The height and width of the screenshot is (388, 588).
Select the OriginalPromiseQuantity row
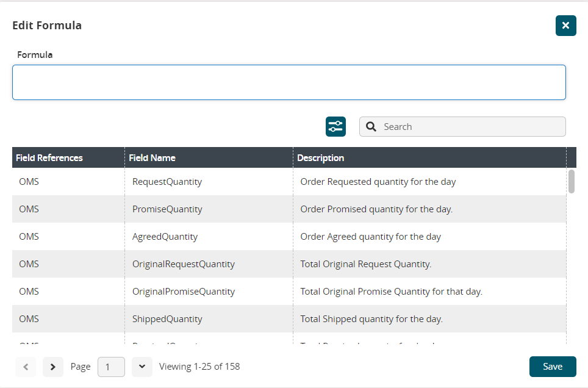[183, 292]
